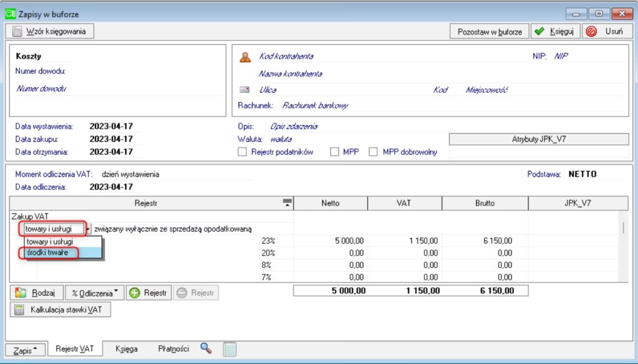This screenshot has height=364, width=638.
Task: Click the VAT register table scrollbar
Action: pyautogui.click(x=624, y=228)
